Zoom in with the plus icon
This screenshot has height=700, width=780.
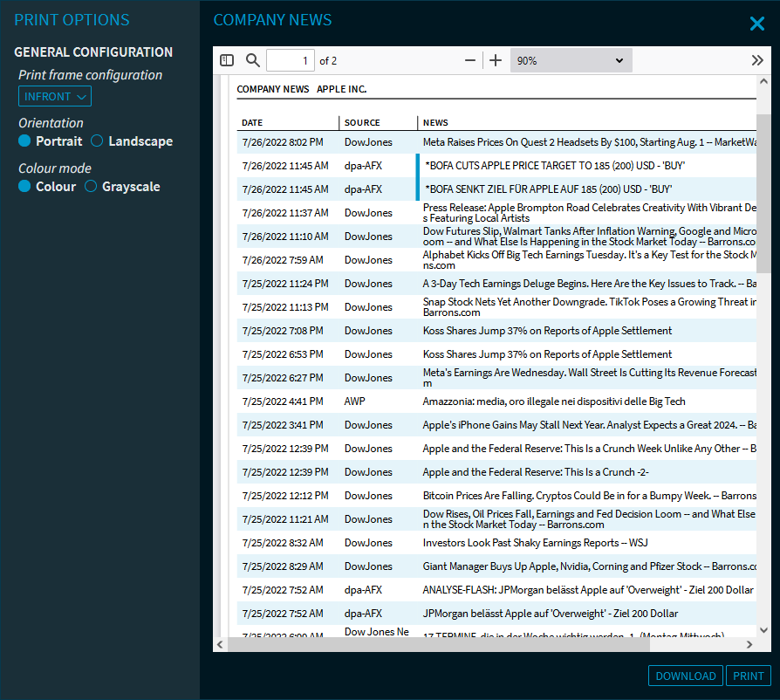[x=496, y=60]
